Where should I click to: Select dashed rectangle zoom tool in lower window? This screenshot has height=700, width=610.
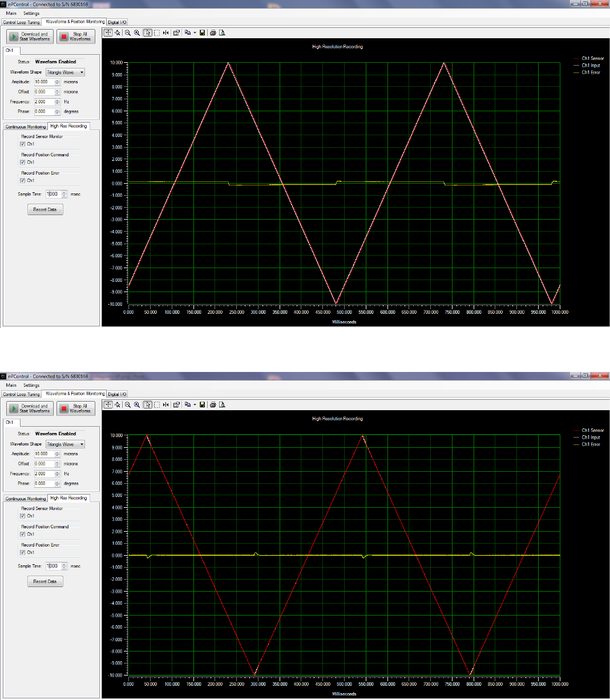coord(156,404)
